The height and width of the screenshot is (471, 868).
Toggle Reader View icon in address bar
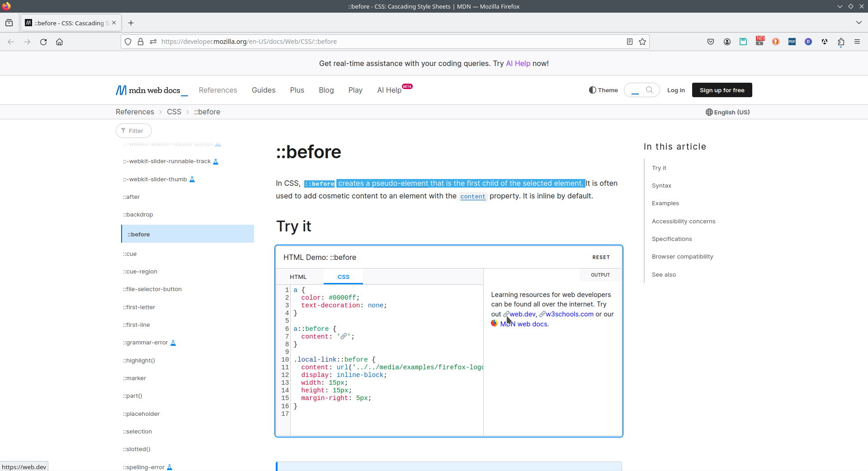pyautogui.click(x=629, y=42)
